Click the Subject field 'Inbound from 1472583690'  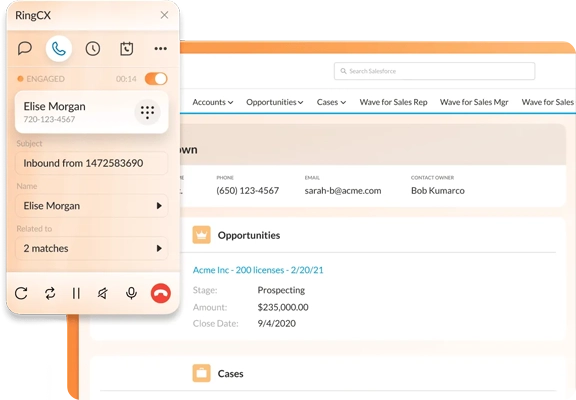point(91,163)
